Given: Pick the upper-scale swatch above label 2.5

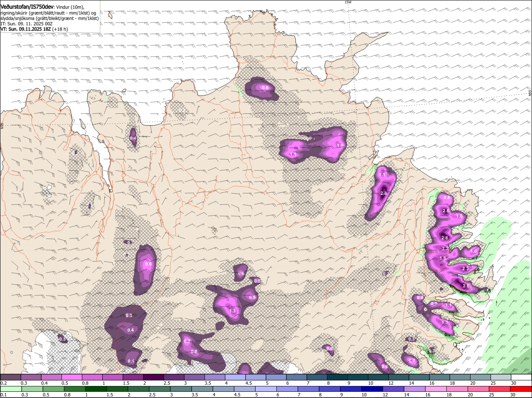Looking at the screenshot, I should click(174, 377).
